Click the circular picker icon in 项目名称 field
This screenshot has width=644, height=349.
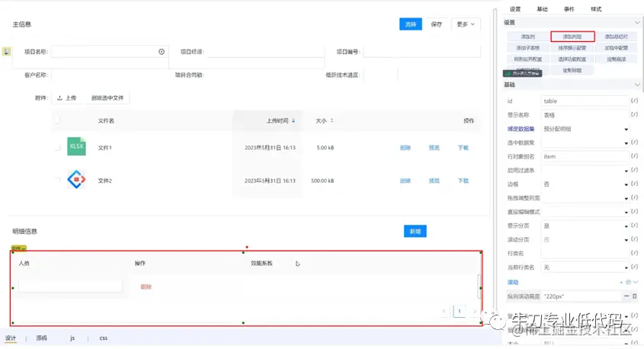(162, 52)
